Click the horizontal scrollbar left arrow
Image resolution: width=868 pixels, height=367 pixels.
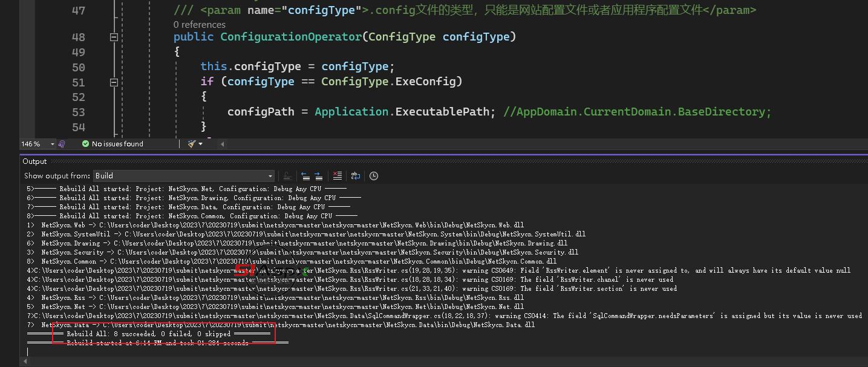[222, 144]
